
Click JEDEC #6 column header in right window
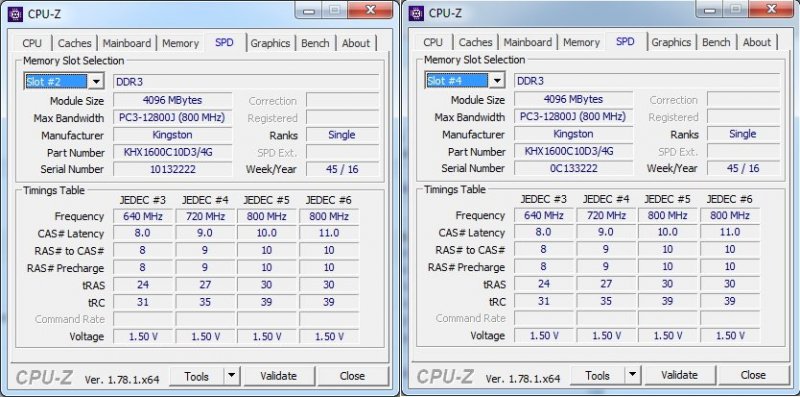[x=730, y=198]
